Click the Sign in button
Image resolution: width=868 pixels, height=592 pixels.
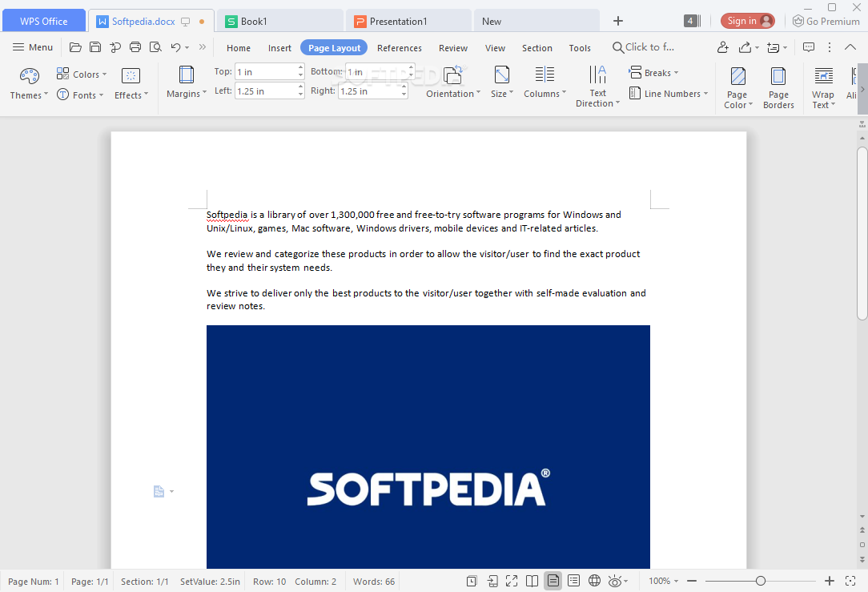[747, 21]
